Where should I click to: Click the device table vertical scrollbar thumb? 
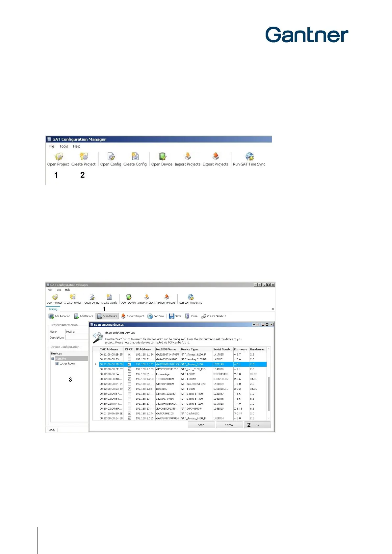(269, 394)
